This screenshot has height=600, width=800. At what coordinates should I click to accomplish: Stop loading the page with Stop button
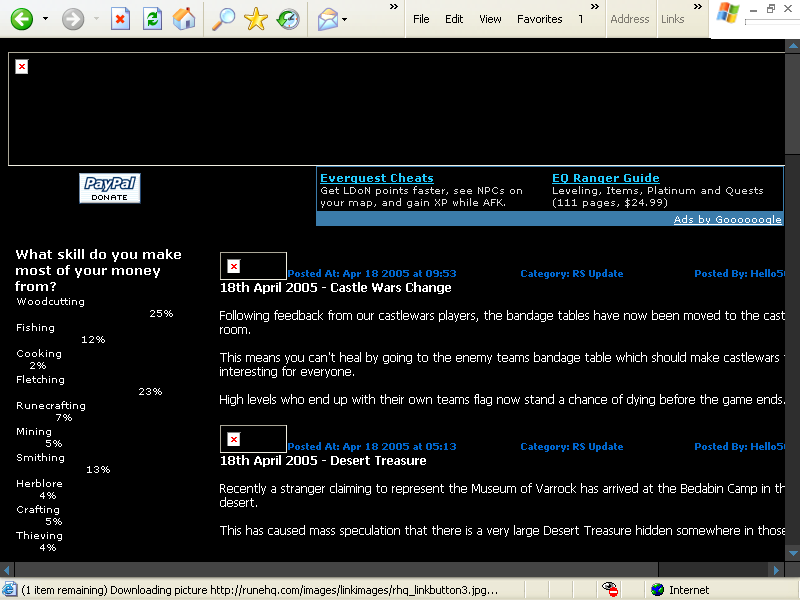pos(120,19)
